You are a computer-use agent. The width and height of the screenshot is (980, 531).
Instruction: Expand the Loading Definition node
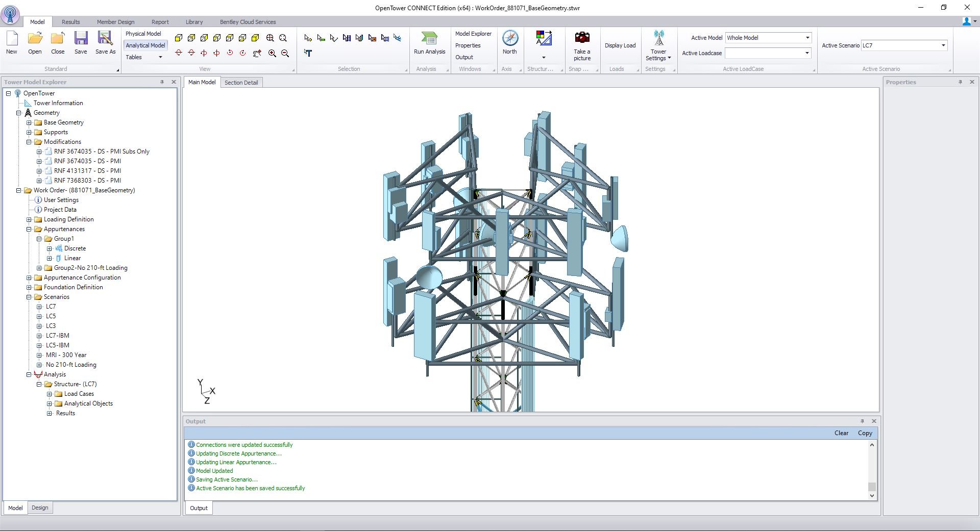29,219
